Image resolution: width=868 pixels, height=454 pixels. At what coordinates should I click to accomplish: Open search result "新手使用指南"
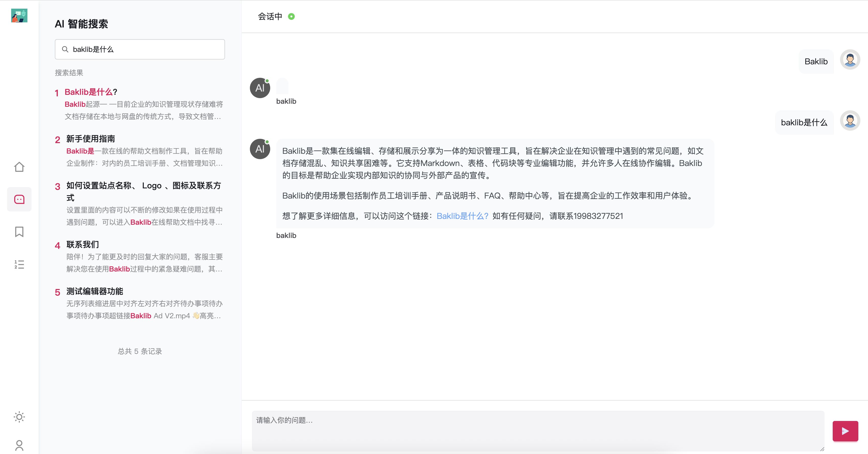click(x=90, y=139)
